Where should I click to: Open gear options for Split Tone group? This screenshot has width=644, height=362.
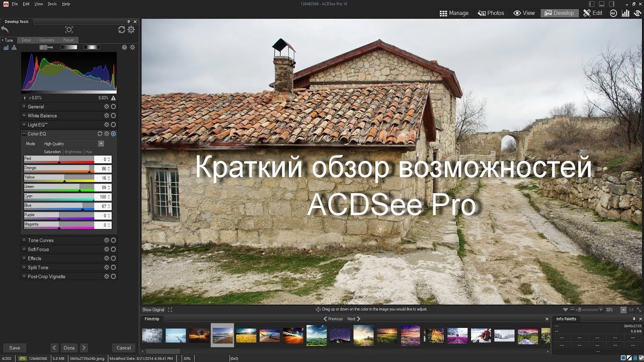(x=106, y=267)
